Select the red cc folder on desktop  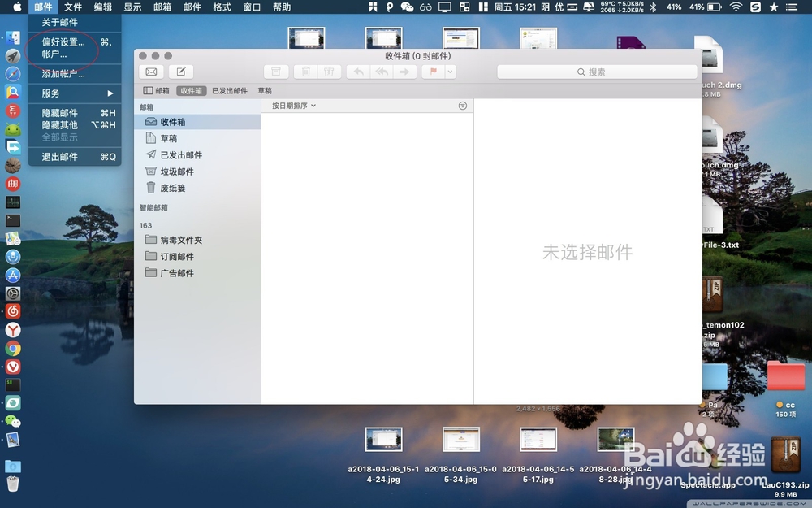tap(785, 376)
